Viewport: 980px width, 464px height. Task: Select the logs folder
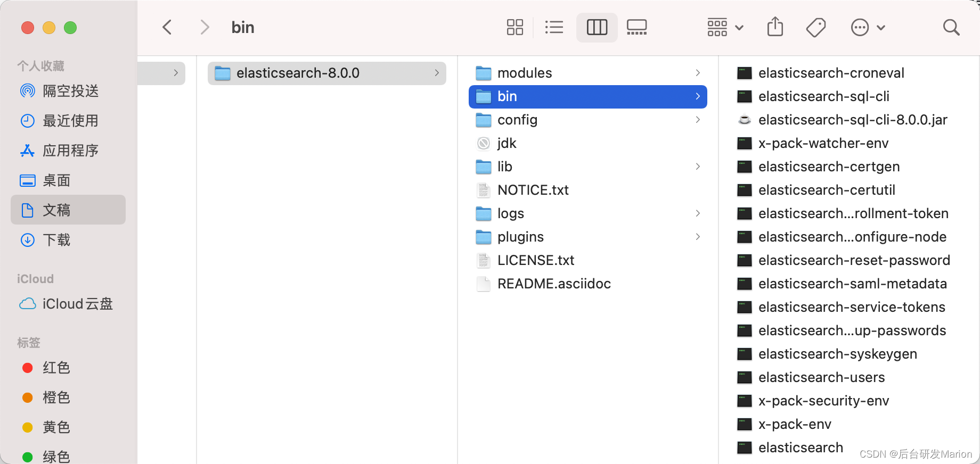(x=588, y=213)
